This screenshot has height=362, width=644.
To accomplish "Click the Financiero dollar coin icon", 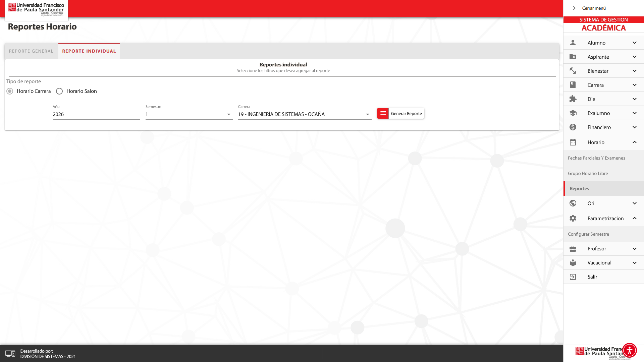I will (x=573, y=127).
